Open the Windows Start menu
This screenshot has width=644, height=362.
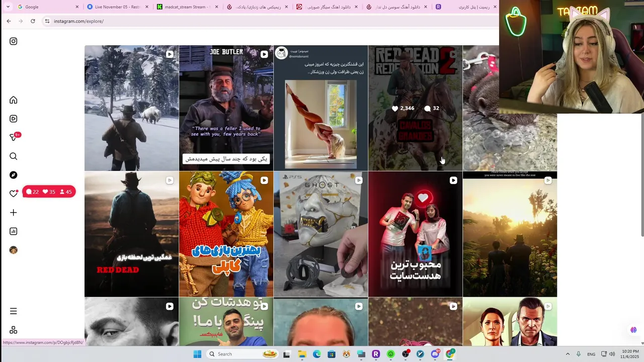[197, 354]
